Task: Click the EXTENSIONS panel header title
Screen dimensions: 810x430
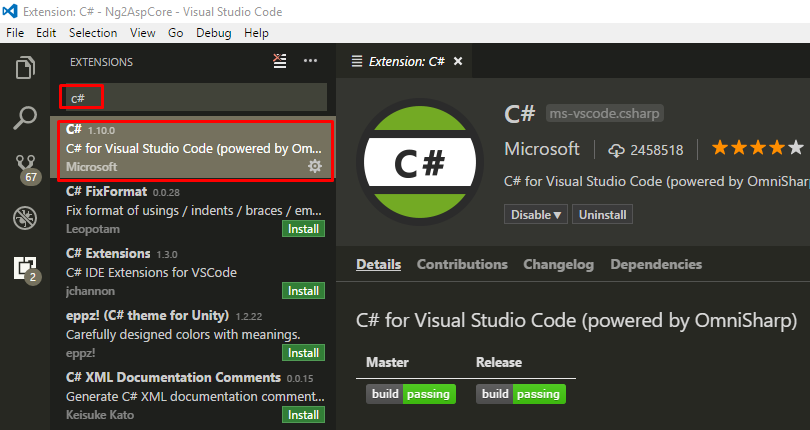Action: pos(101,62)
